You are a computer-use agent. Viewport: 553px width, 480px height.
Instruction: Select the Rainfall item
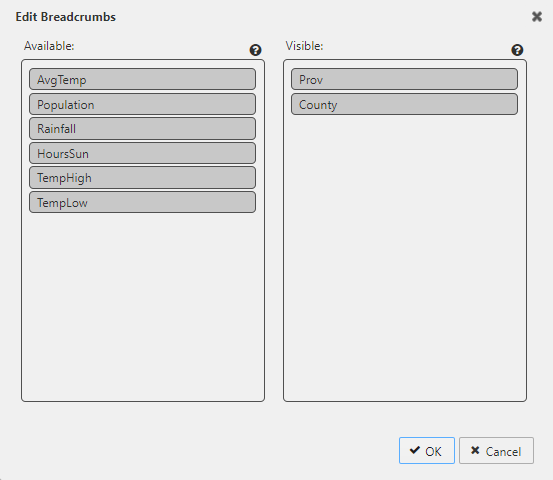(x=142, y=128)
